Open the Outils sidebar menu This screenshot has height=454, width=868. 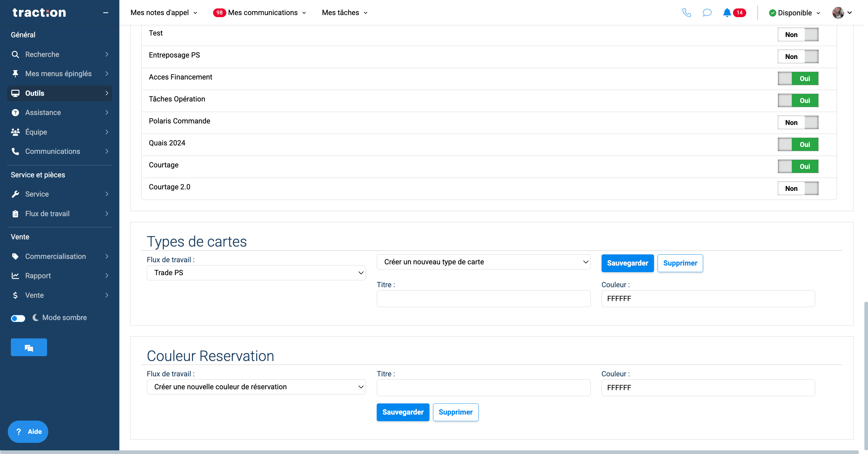(60, 93)
